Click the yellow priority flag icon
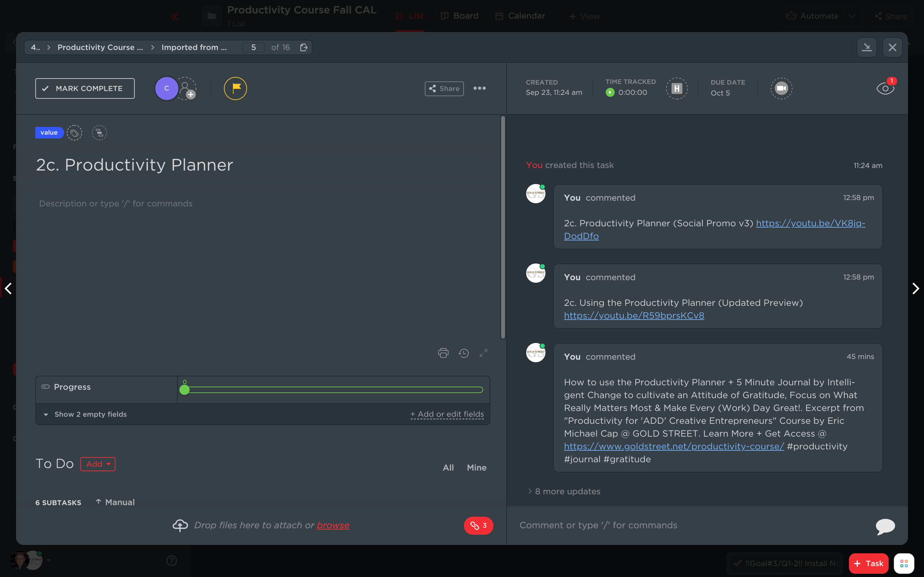 (x=235, y=88)
